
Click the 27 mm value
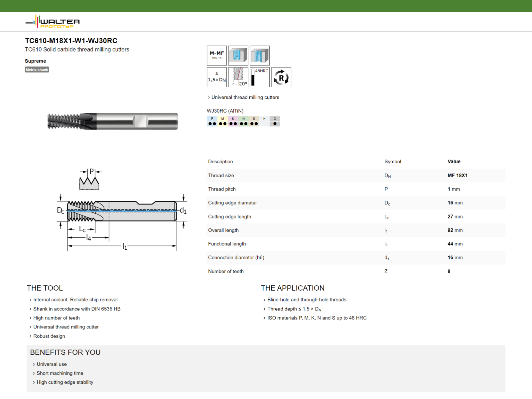pyautogui.click(x=455, y=217)
